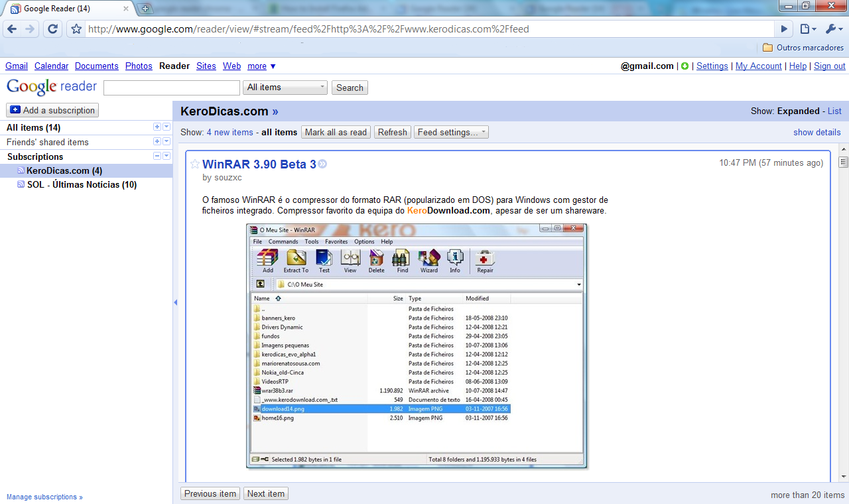Open a new tab with the plus icon
Screen dimensions: 849x504
(x=145, y=9)
